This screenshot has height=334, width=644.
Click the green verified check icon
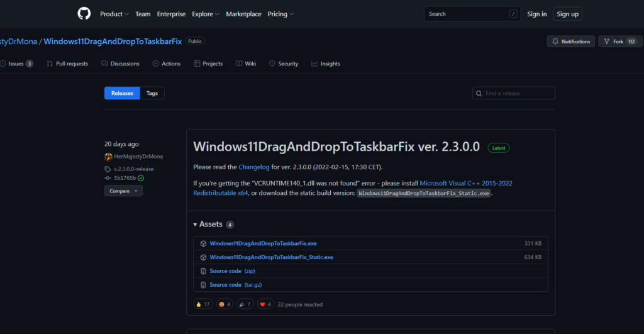141,178
